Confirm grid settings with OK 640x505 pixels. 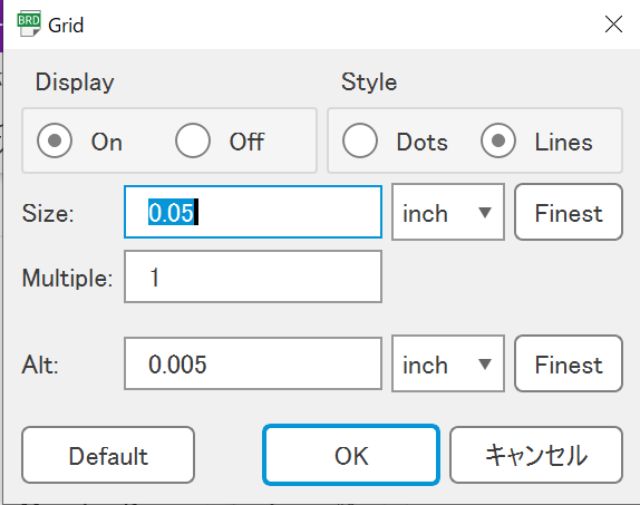pyautogui.click(x=351, y=455)
